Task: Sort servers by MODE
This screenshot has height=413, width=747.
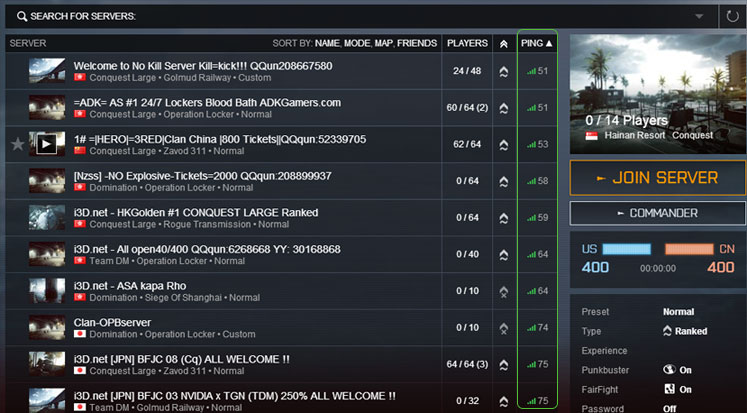Action: pyautogui.click(x=357, y=43)
